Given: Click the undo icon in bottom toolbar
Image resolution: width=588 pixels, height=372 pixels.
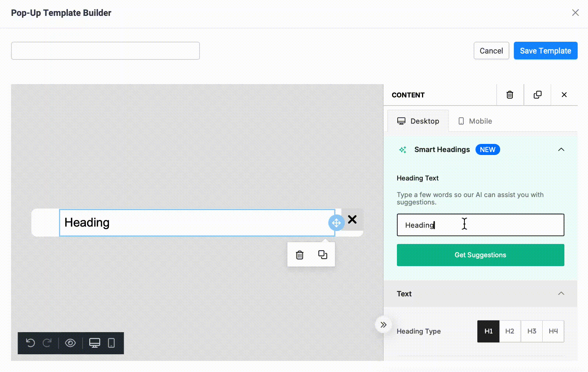Looking at the screenshot, I should point(31,343).
